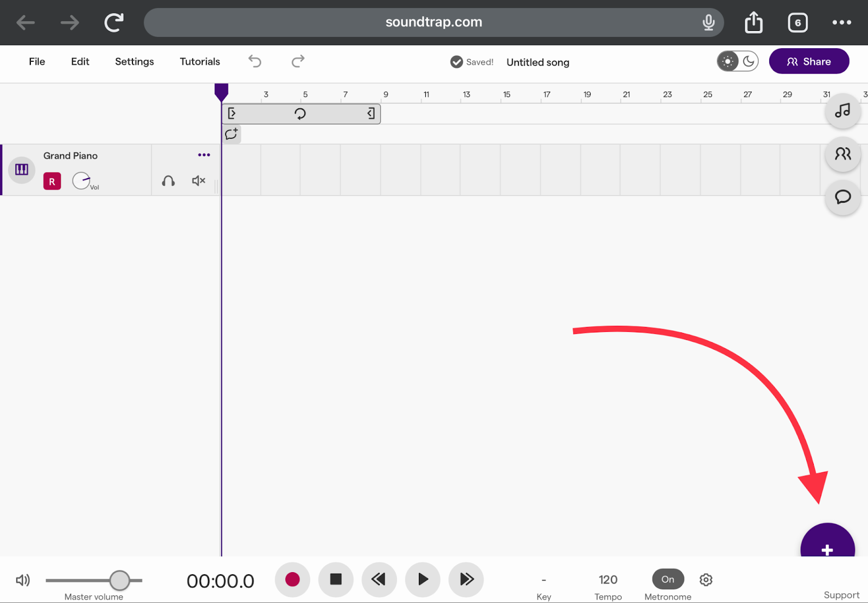Mute the Grand Piano track
Viewport: 868px width, 603px height.
pos(199,181)
